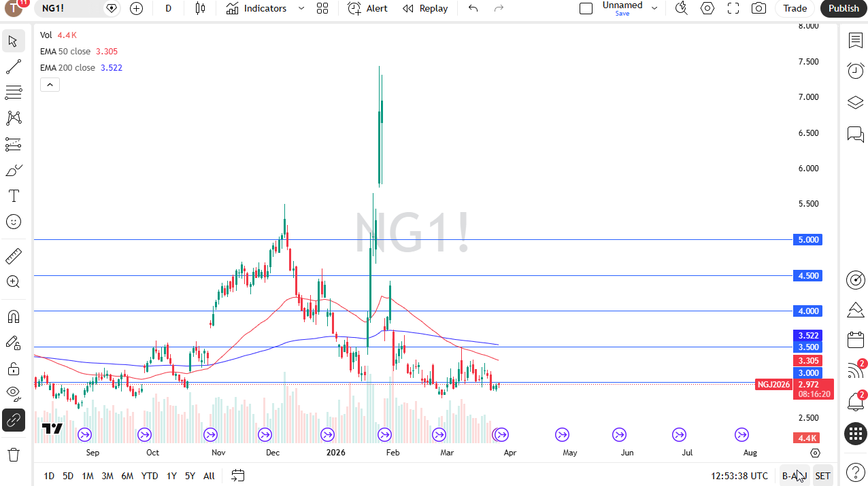Start bar Replay mode
The height and width of the screenshot is (486, 868).
pos(425,8)
